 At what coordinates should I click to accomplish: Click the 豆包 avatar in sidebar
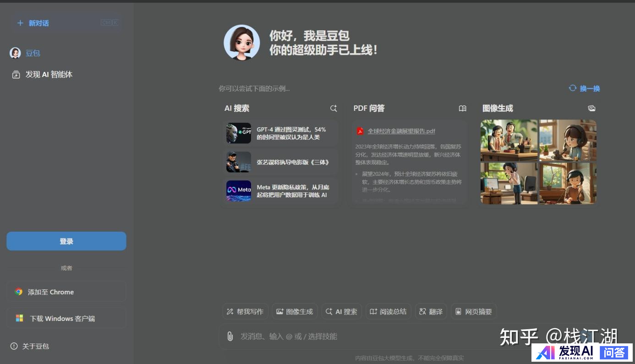[x=15, y=53]
